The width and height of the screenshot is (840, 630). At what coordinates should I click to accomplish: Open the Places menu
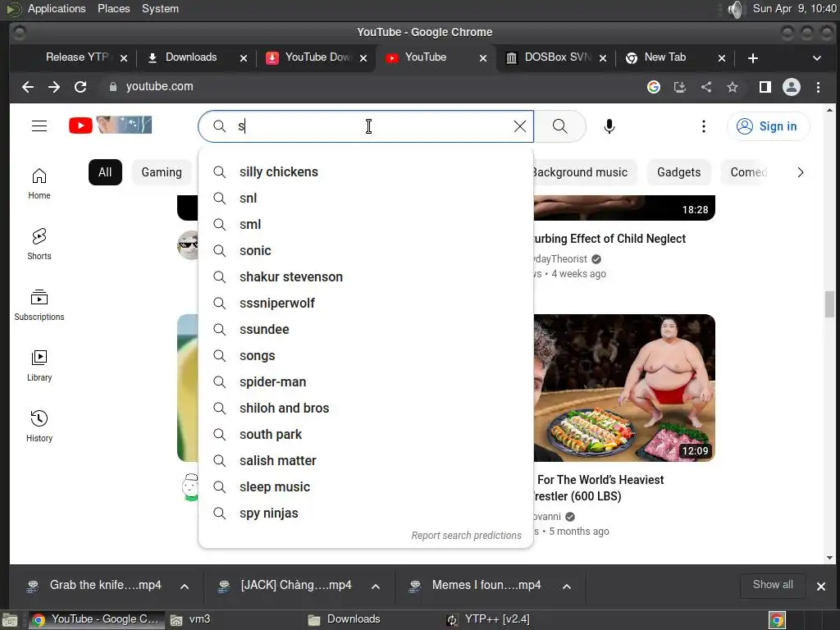(113, 8)
